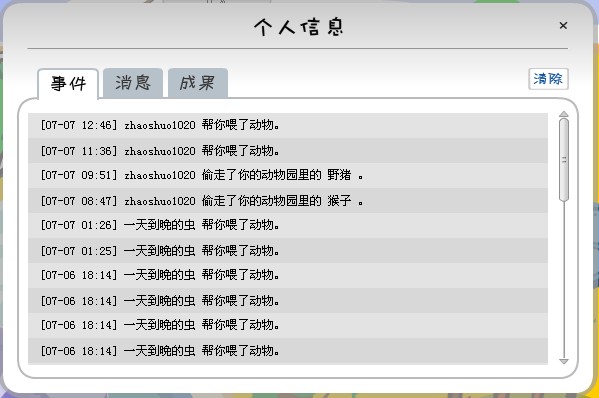
Task: Select the 事件 tab
Action: (68, 83)
